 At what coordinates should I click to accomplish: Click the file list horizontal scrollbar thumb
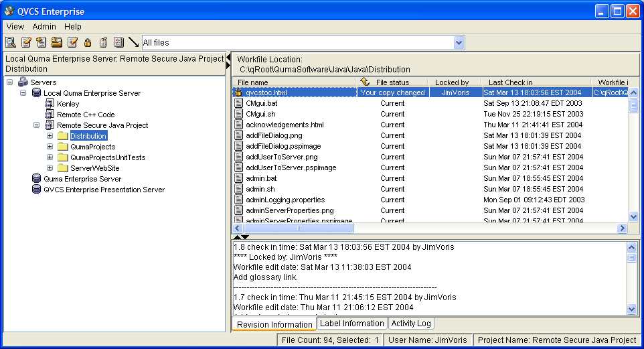tap(299, 228)
